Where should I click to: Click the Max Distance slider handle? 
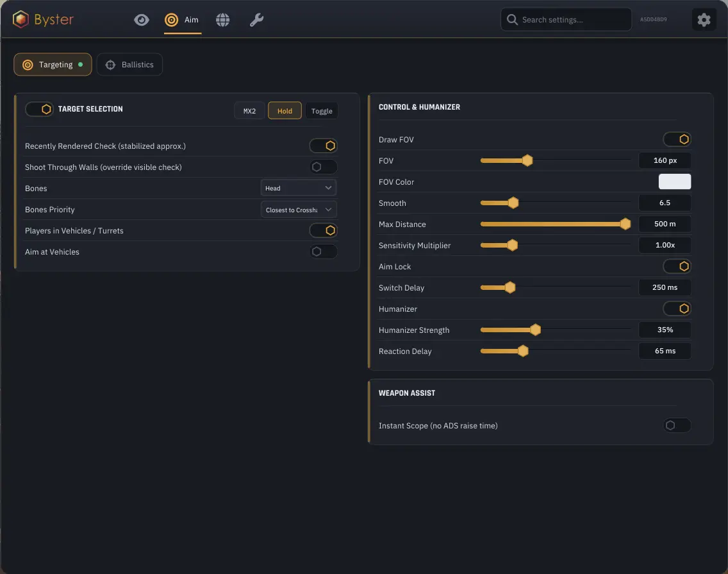[x=625, y=224]
